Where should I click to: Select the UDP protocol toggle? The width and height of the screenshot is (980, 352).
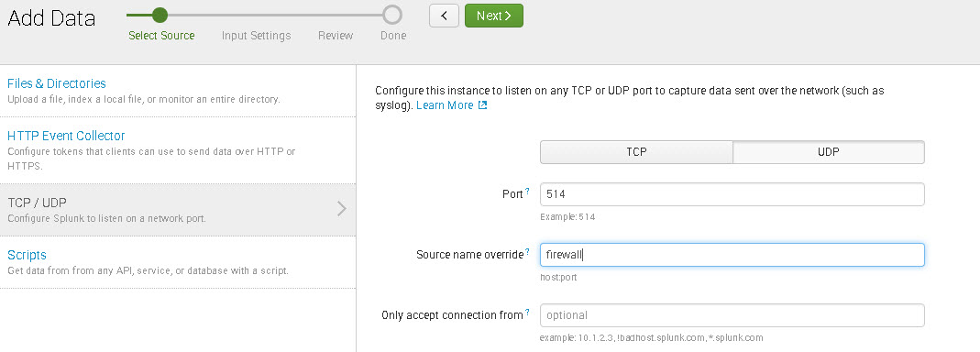pyautogui.click(x=828, y=152)
